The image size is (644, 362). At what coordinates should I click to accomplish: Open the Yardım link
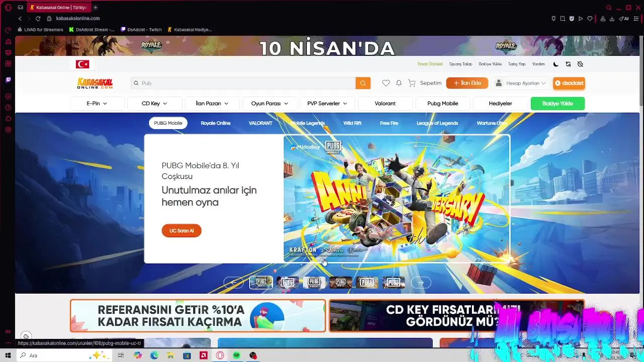[538, 64]
